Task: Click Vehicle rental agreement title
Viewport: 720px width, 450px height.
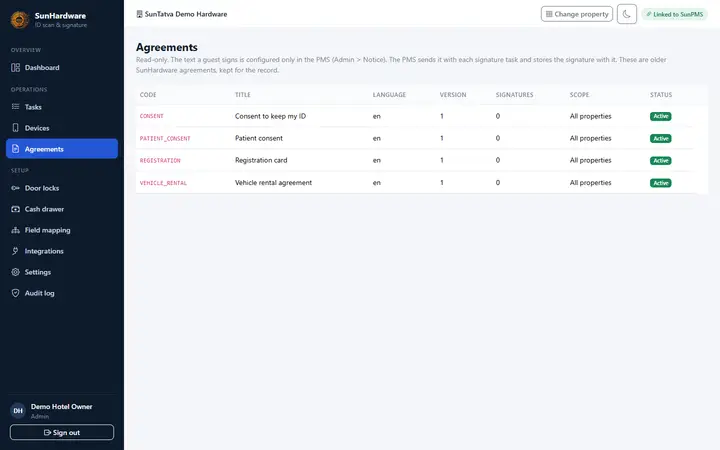Action: [x=274, y=183]
